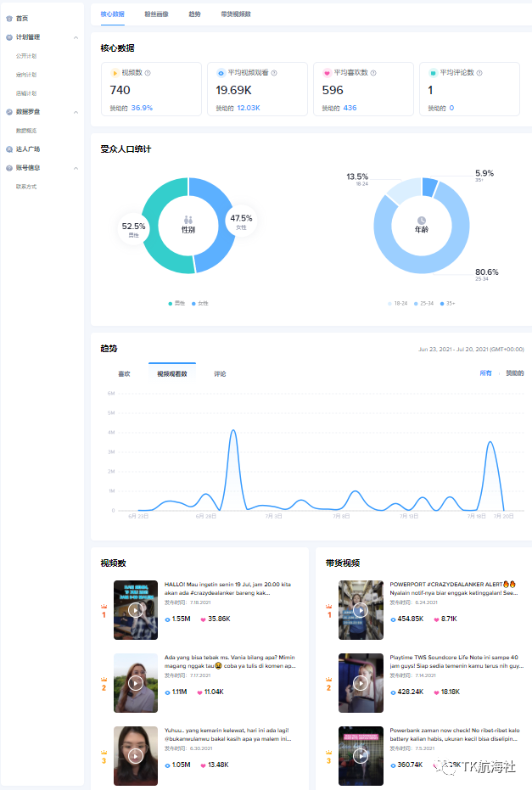Screen dimensions: 532x790
Task: Click the trend date range Jun 23 - Jul 20
Action: tap(471, 349)
